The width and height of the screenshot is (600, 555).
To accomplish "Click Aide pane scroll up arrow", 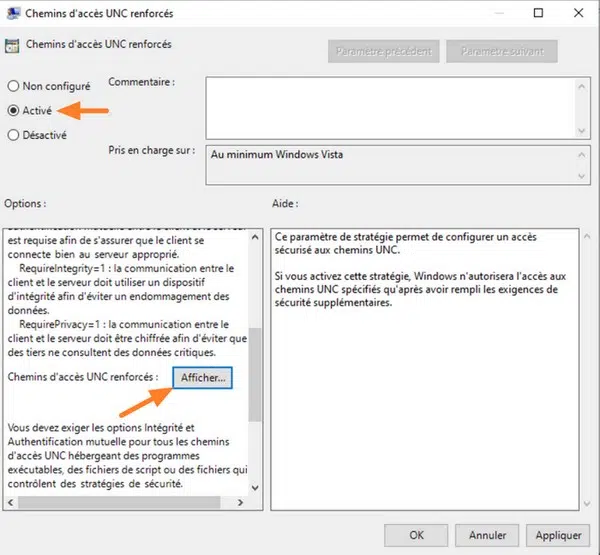I will pos(587,237).
